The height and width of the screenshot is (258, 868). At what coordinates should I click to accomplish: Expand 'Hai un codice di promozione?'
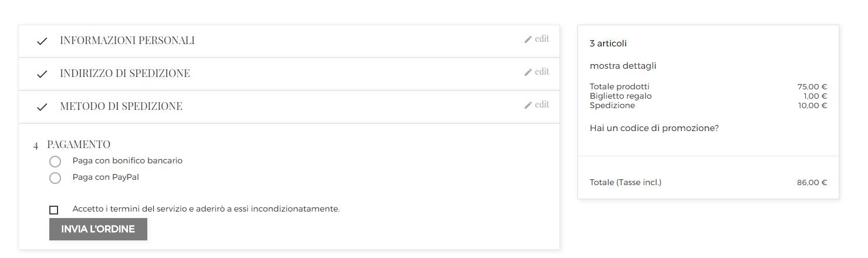(x=654, y=128)
